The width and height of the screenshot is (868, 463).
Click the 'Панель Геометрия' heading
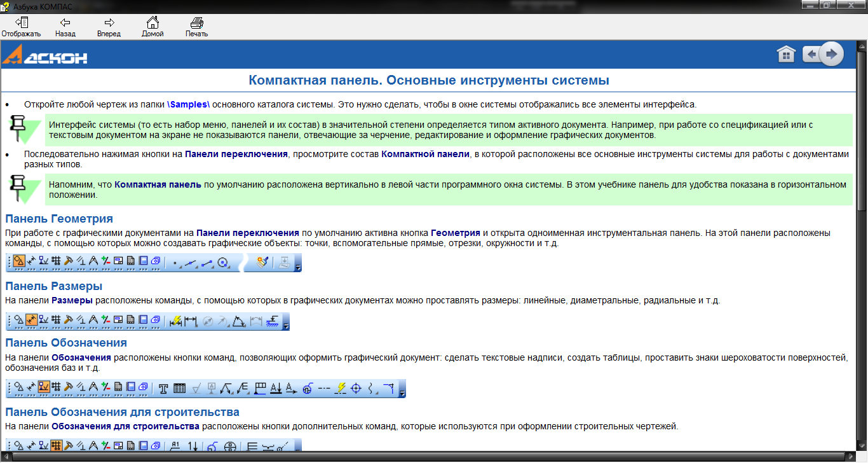coord(59,219)
